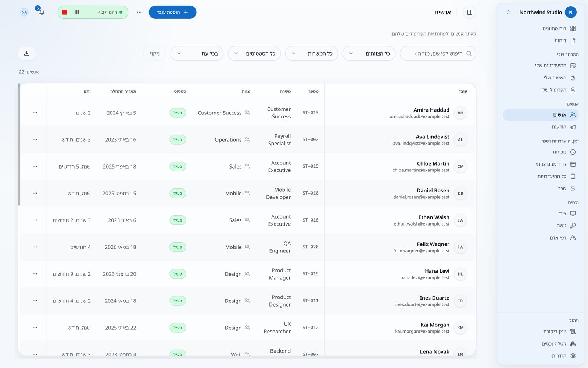This screenshot has width=588, height=368.
Task: Pause the running work timer
Action: [77, 12]
